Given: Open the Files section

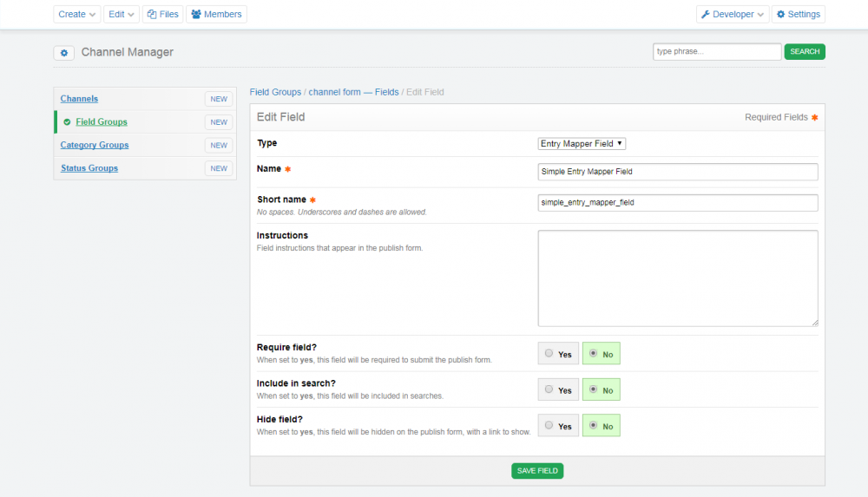Looking at the screenshot, I should pyautogui.click(x=163, y=14).
